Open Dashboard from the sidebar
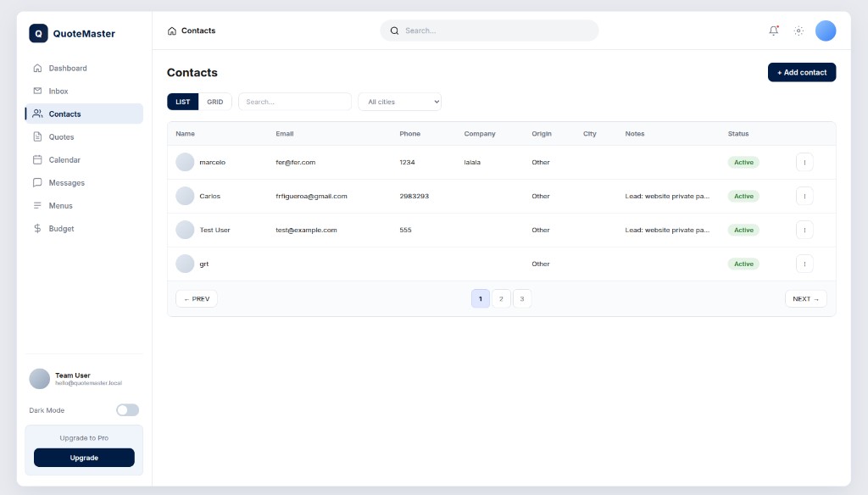The image size is (868, 495). pyautogui.click(x=68, y=68)
